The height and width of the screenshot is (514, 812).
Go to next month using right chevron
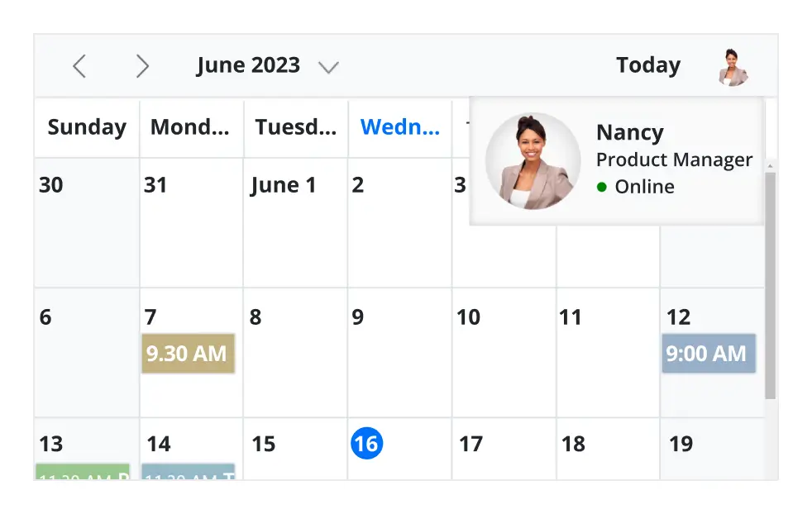point(142,65)
